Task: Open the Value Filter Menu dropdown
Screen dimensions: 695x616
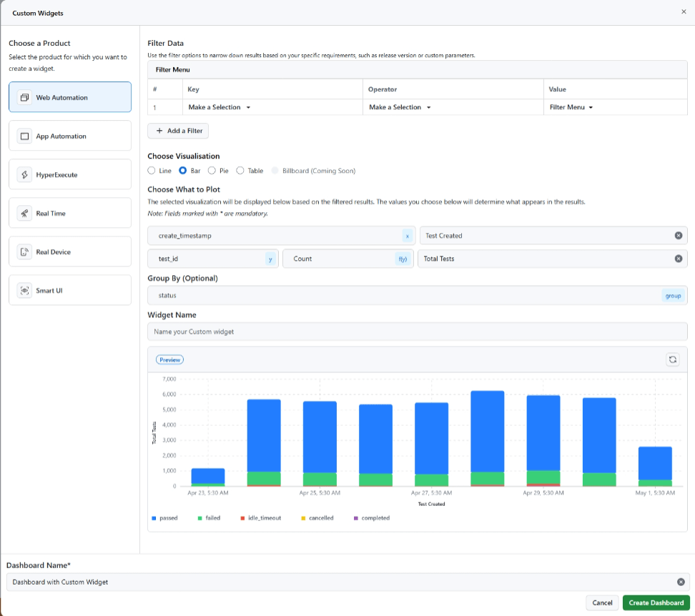Action: click(x=571, y=107)
